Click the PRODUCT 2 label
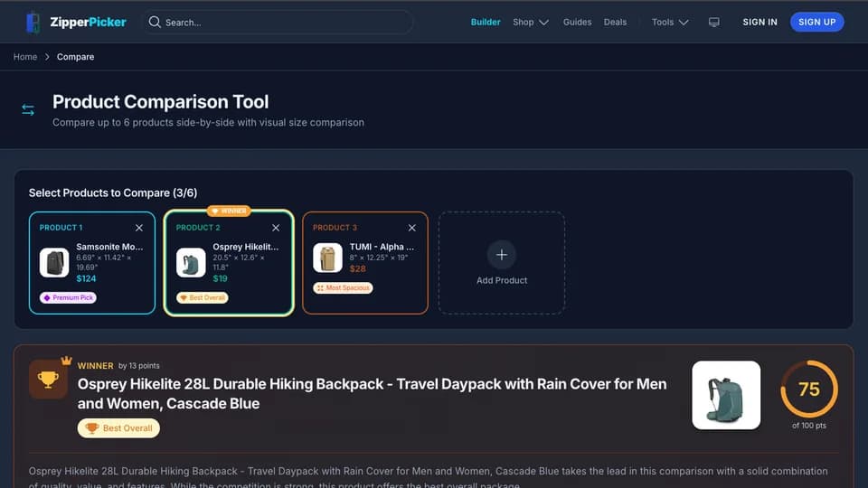 point(198,228)
